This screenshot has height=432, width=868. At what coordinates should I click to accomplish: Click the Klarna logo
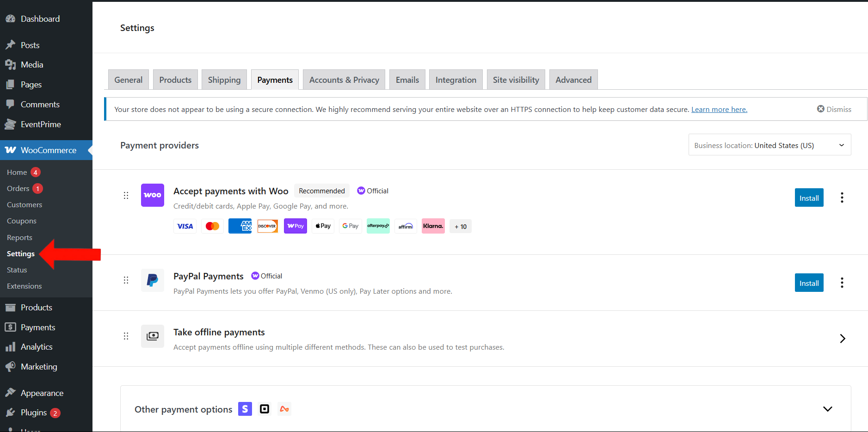pos(433,226)
